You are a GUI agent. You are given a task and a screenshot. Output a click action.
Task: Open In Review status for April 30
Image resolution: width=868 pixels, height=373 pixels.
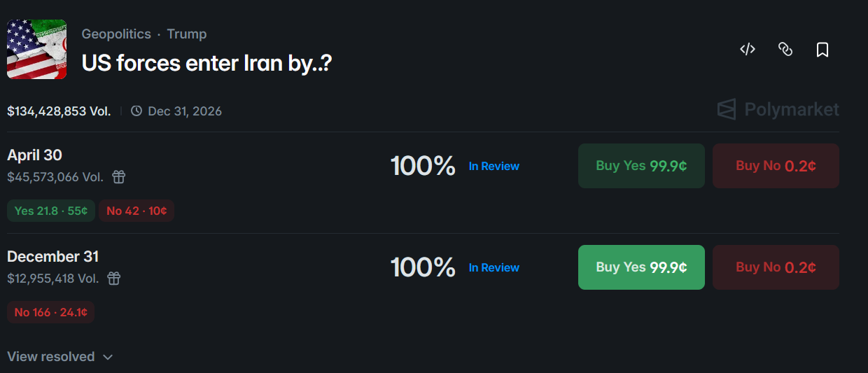coord(494,167)
